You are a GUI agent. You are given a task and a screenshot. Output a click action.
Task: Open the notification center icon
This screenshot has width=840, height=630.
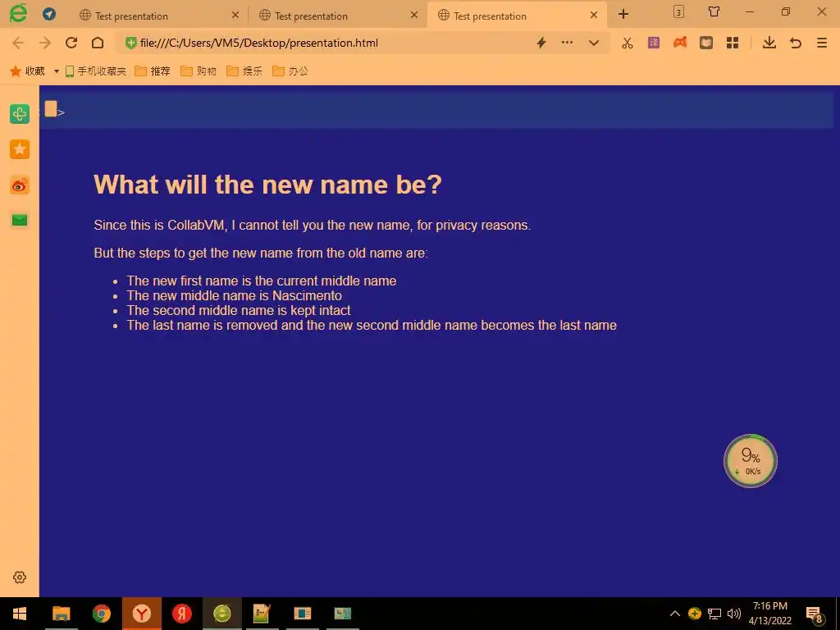click(x=815, y=614)
